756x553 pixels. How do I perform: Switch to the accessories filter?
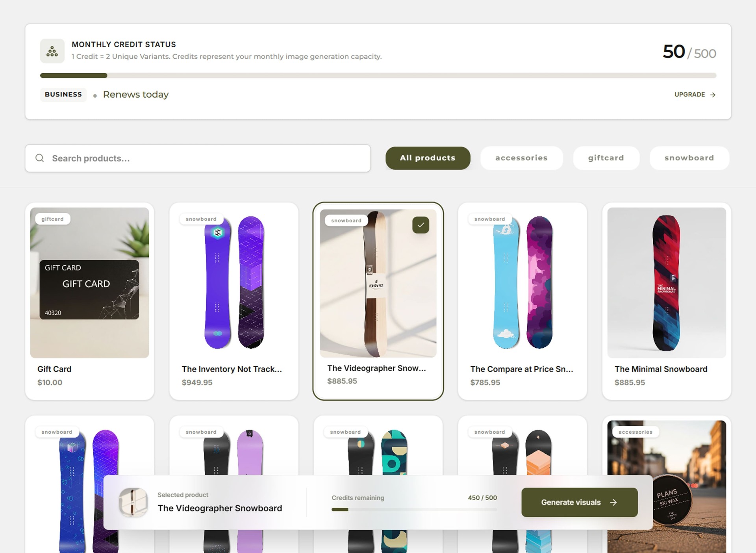click(x=521, y=158)
